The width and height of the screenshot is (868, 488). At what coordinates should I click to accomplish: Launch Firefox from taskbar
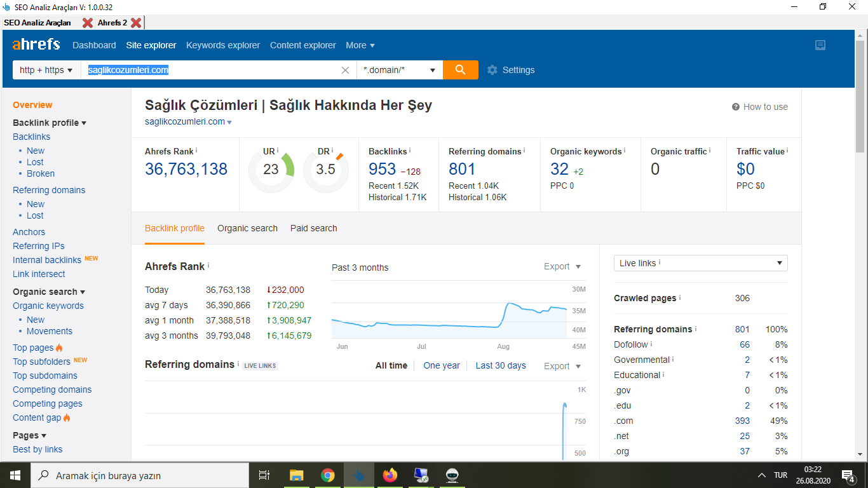point(390,475)
